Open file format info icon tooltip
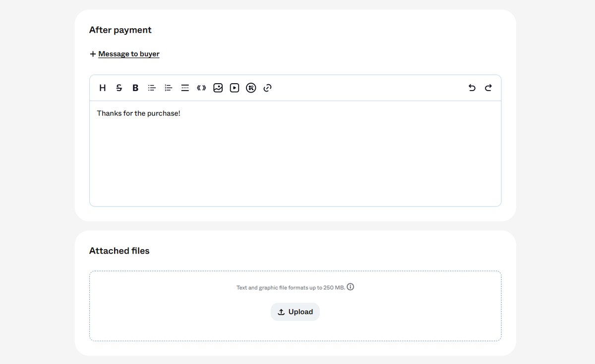Image resolution: width=595 pixels, height=364 pixels. coord(351,287)
